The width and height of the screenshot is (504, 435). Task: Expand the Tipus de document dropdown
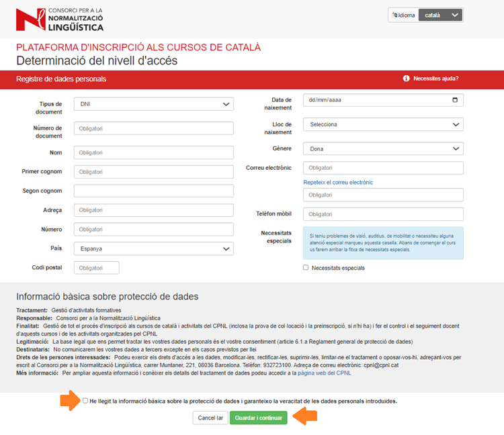click(153, 104)
